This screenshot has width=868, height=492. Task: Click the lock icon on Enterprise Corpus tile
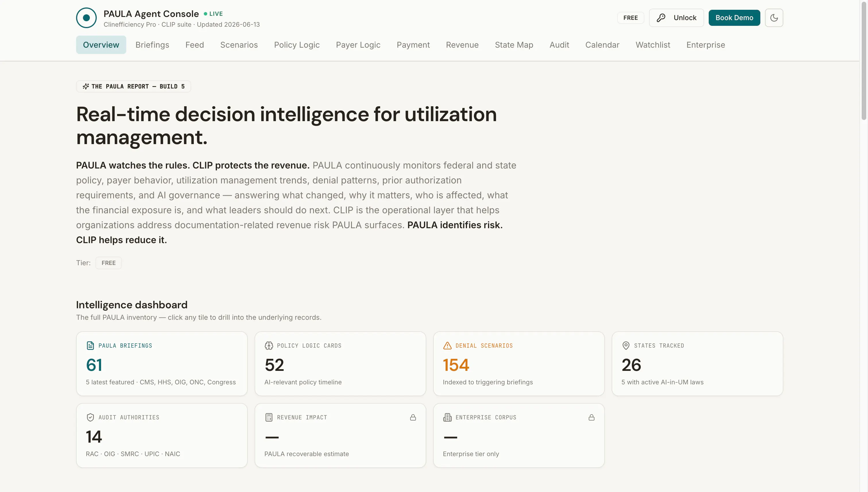tap(591, 418)
